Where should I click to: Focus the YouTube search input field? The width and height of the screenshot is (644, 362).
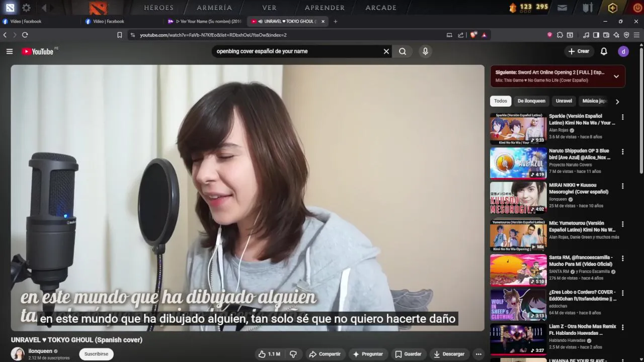coord(297,51)
